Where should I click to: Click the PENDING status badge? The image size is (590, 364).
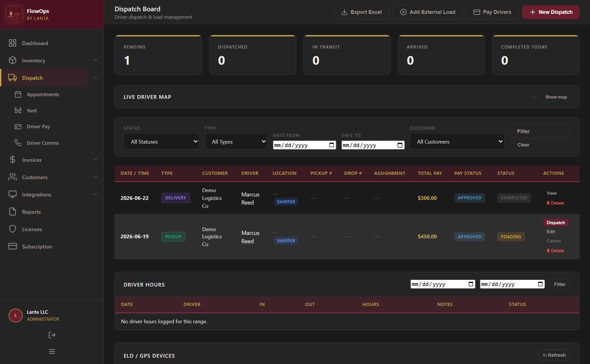click(x=511, y=237)
